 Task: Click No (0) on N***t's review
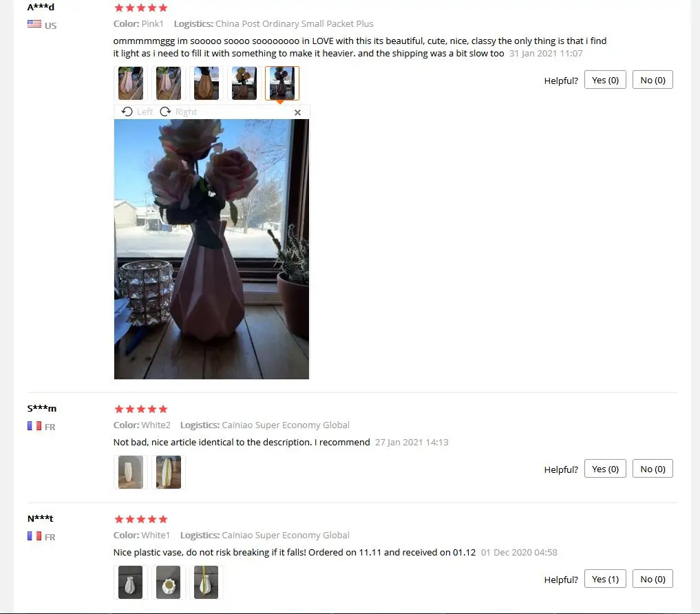[x=653, y=579]
